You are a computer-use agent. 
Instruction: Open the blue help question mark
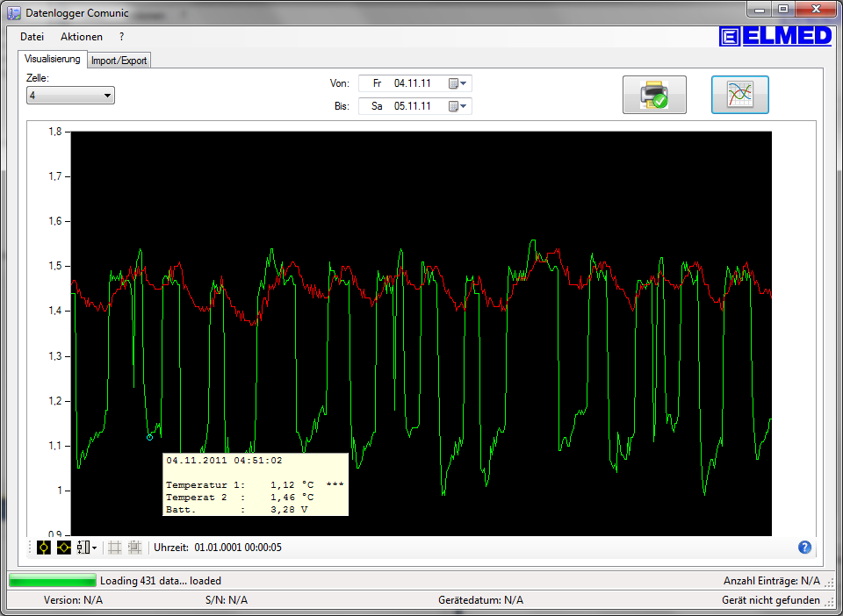(x=804, y=548)
